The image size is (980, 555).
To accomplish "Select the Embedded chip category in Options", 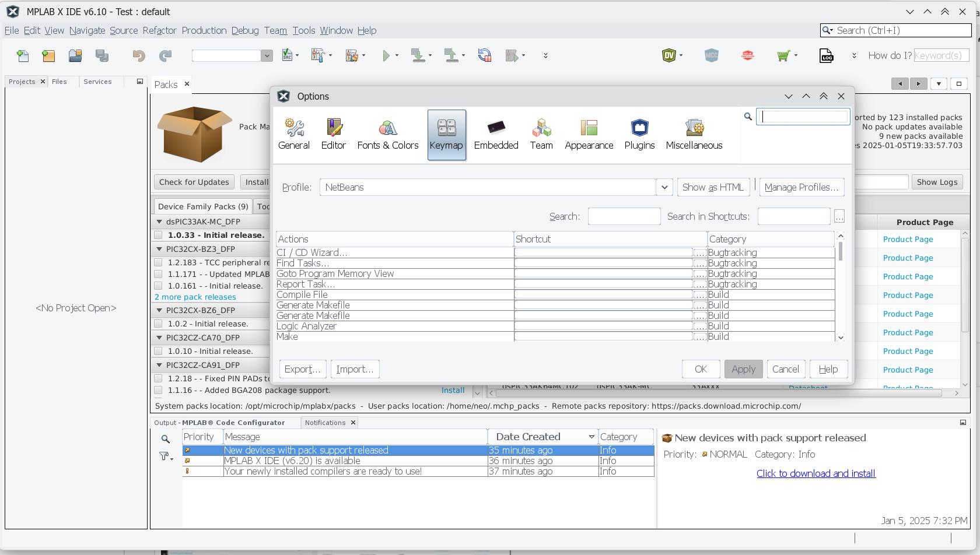I will 496,135.
